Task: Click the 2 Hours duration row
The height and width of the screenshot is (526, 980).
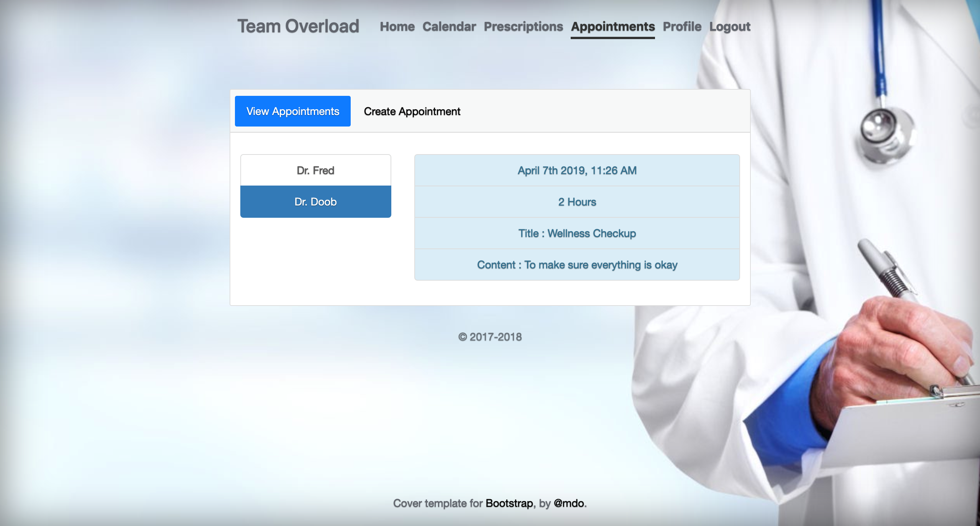Action: point(577,202)
